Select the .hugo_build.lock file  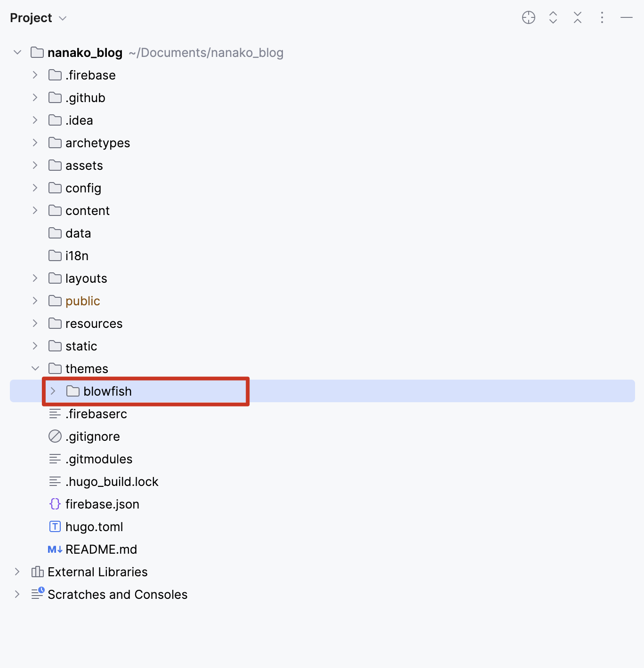click(112, 482)
